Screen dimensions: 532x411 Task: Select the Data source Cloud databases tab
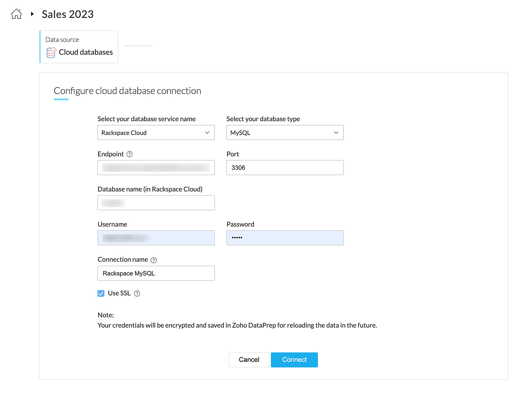point(79,47)
